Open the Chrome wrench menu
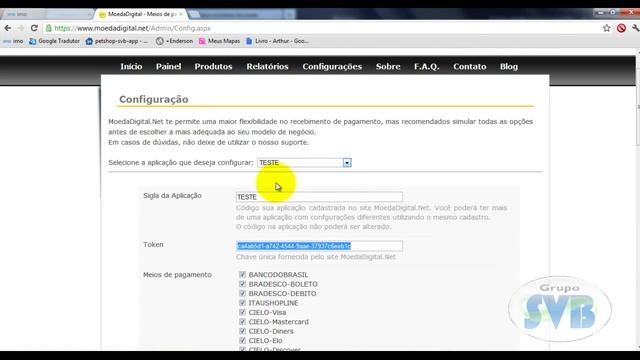640x360 pixels. [x=635, y=28]
